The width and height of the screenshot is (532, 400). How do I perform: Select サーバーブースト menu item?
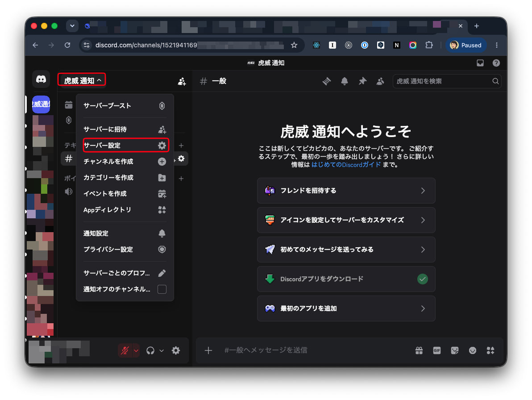coord(125,105)
